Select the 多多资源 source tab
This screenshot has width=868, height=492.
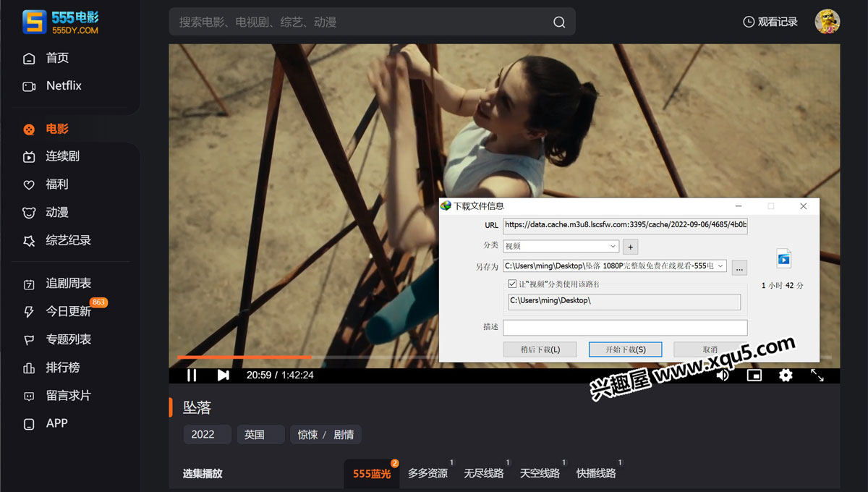coord(427,473)
